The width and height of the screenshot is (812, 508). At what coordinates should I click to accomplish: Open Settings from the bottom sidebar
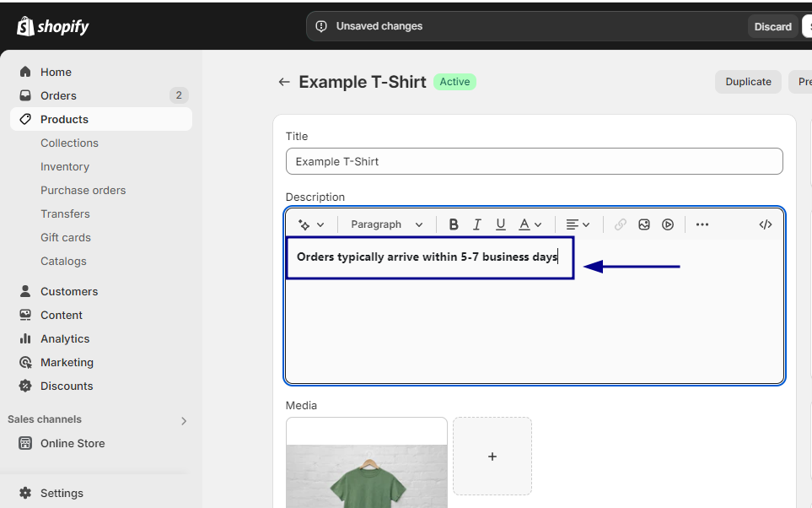tap(61, 493)
